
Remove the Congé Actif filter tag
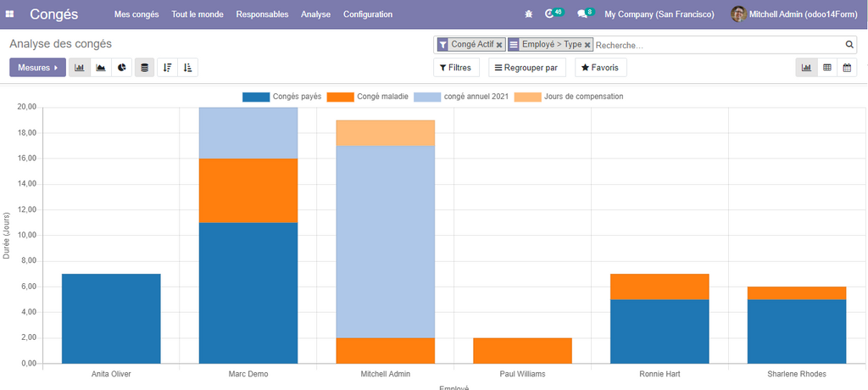point(499,45)
